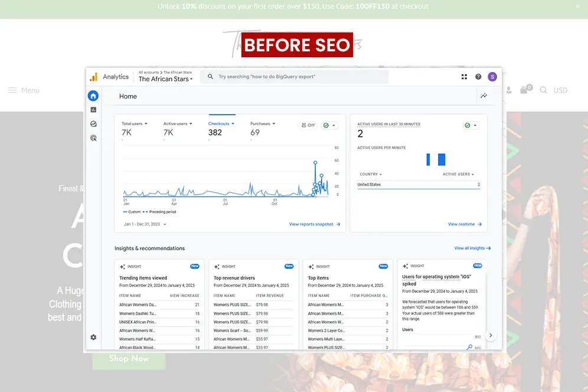Open the Home icon in Analytics sidebar
The image size is (588, 392).
tap(93, 96)
